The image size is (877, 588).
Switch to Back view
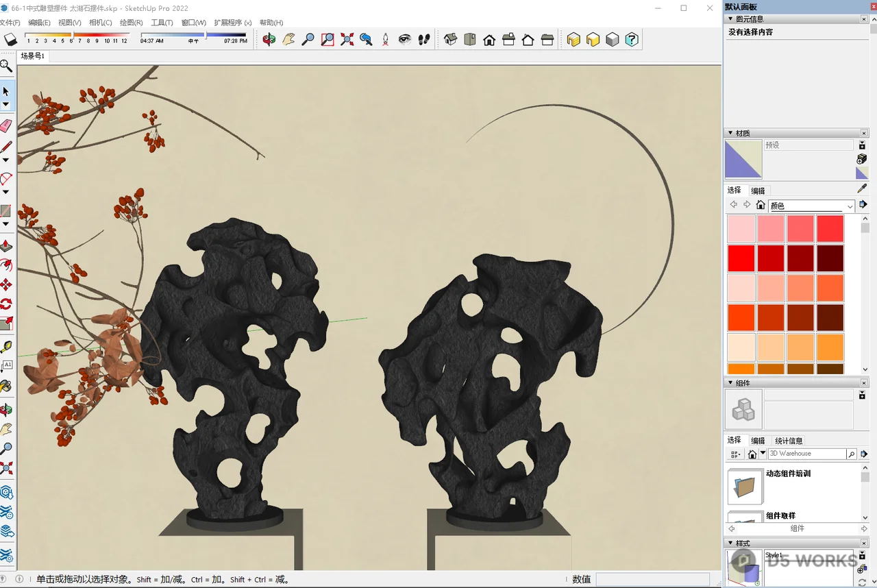pyautogui.click(x=528, y=40)
